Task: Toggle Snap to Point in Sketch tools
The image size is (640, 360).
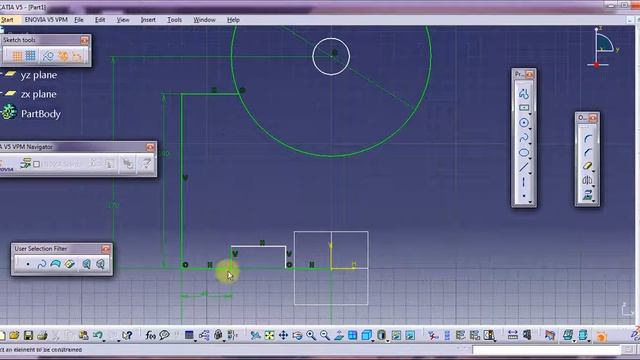Action: click(31, 56)
